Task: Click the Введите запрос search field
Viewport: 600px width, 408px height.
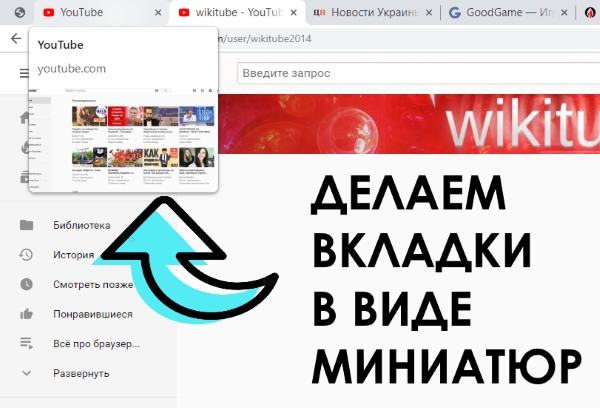Action: click(x=400, y=73)
